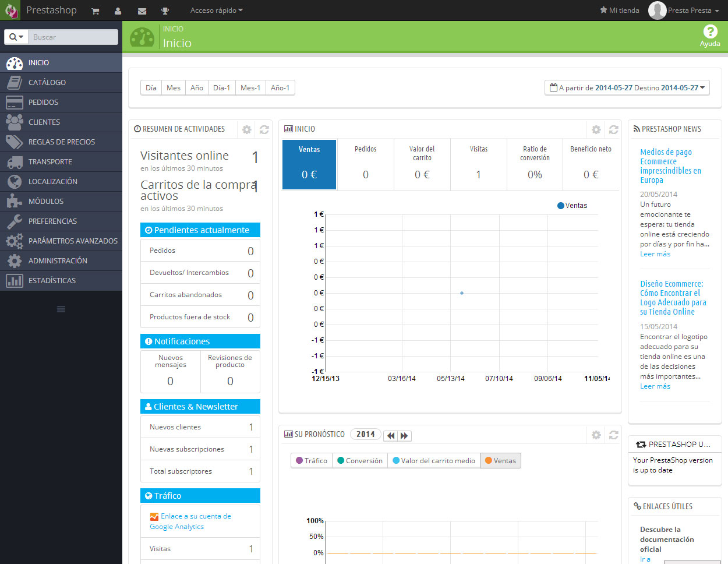Go to next year in forecast

coord(405,435)
